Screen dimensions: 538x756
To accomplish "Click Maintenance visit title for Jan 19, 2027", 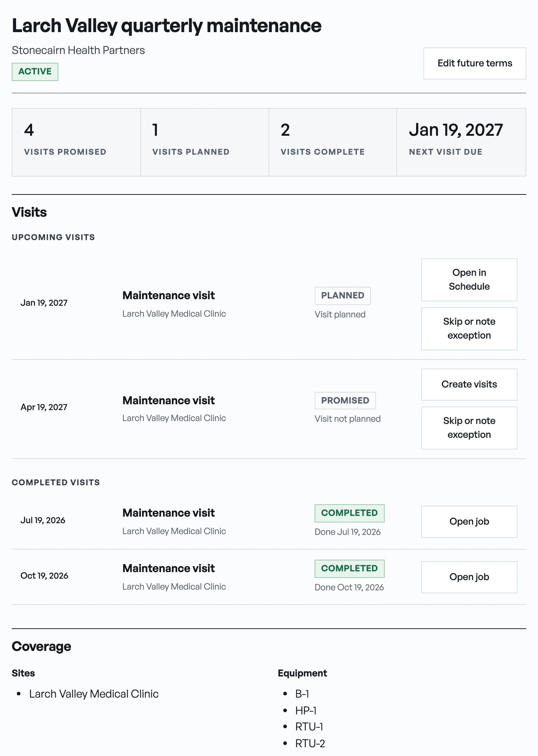I will click(169, 296).
